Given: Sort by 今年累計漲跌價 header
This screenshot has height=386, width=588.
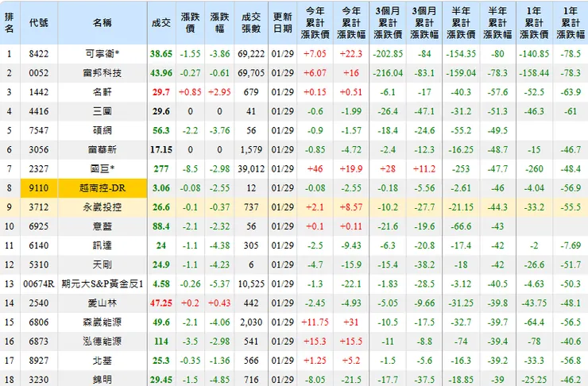Looking at the screenshot, I should (x=315, y=22).
